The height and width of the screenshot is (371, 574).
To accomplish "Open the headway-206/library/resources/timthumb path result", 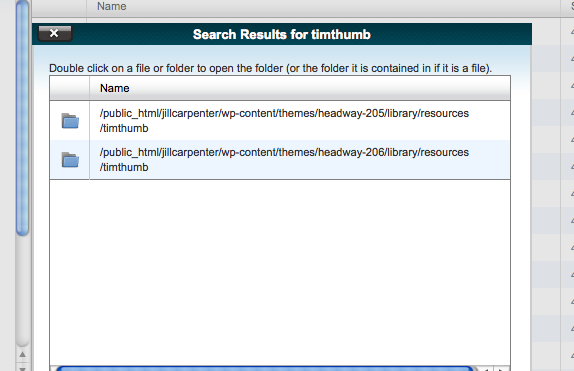I will coord(284,160).
